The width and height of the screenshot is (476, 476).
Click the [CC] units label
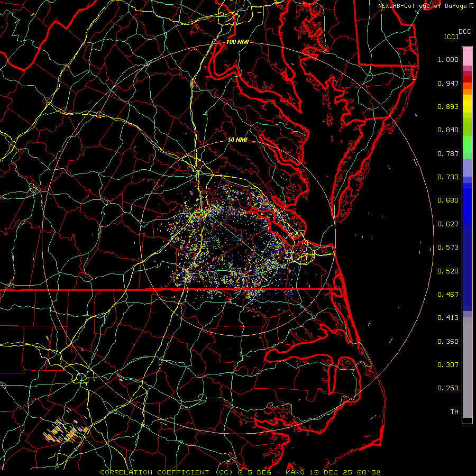(x=452, y=36)
